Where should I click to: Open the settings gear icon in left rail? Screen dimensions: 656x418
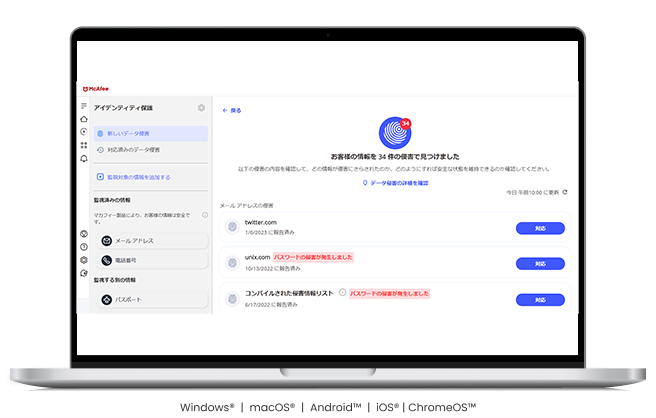click(x=84, y=260)
